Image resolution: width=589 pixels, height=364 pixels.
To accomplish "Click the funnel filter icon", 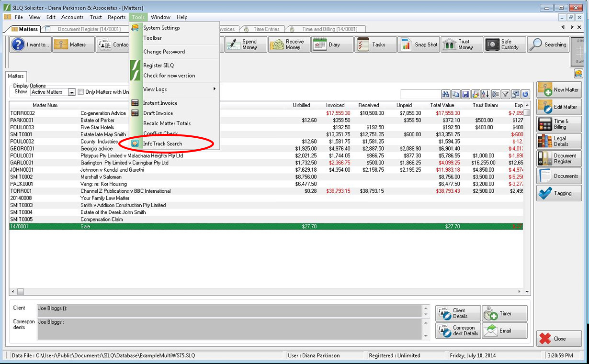I will tap(506, 94).
